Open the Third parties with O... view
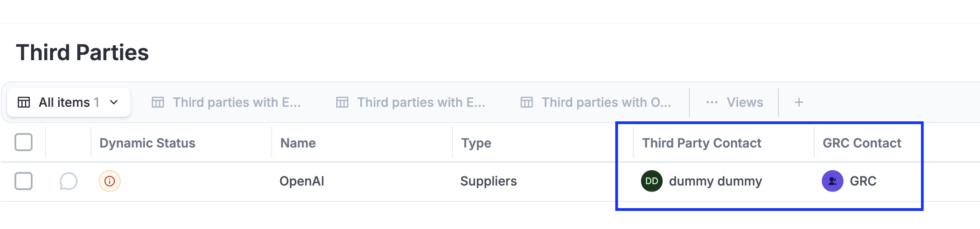This screenshot has height=229, width=980. [x=606, y=102]
